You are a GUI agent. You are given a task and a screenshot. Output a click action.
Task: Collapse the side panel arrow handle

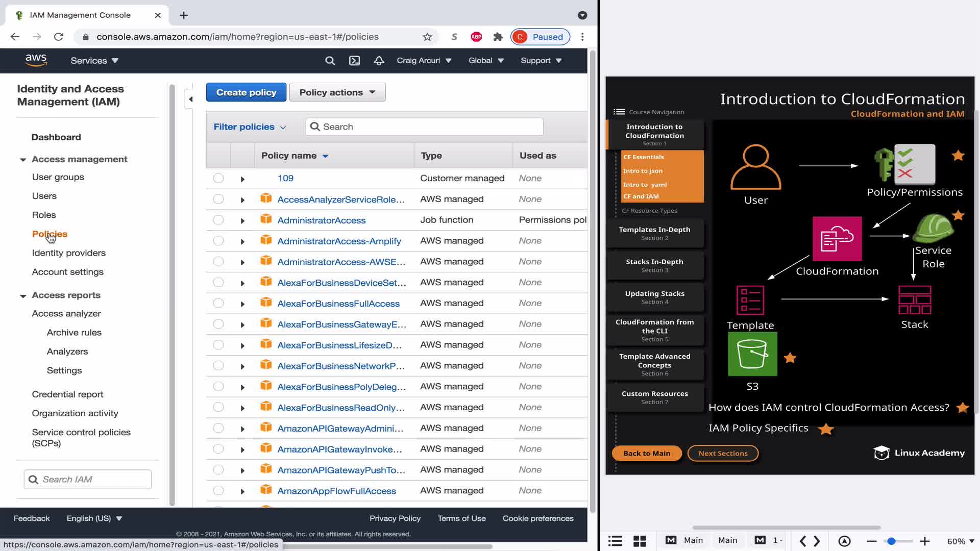(x=190, y=99)
